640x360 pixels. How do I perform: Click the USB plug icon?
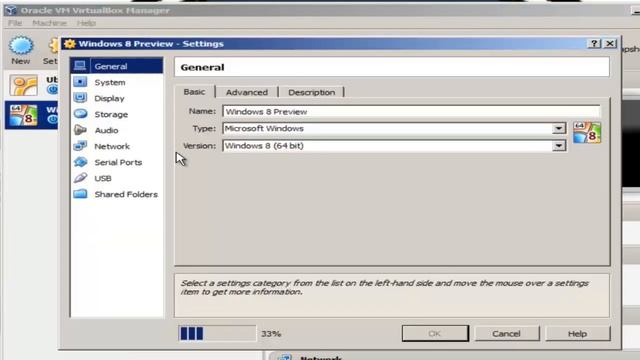[80, 178]
